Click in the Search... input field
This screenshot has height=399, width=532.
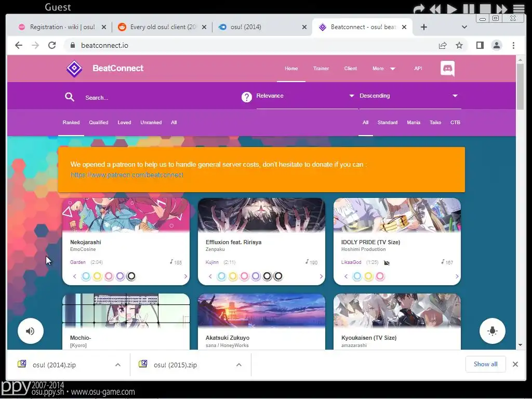click(159, 98)
